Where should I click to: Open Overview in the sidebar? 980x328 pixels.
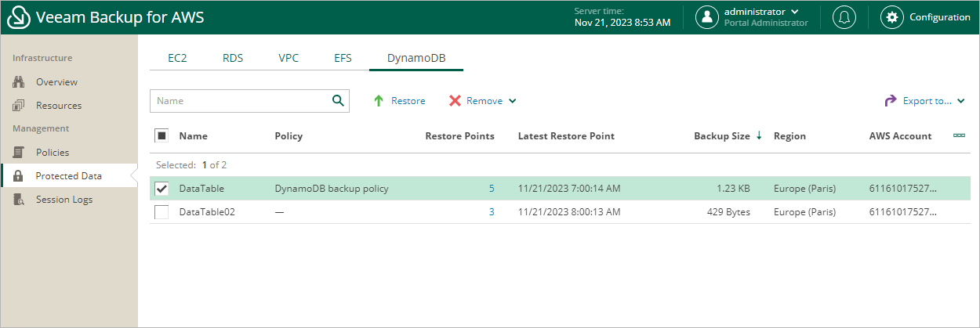coord(56,82)
